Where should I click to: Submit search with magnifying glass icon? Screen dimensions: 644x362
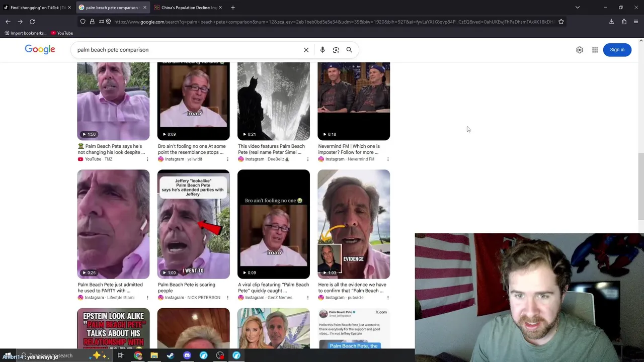click(349, 50)
